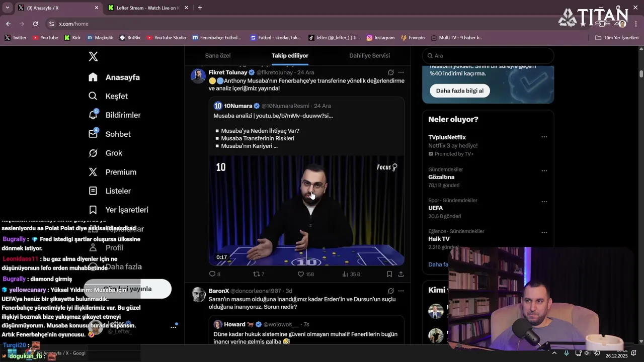The width and height of the screenshot is (644, 362).
Task: Open account menu dots next to Lefter
Action: [x=173, y=327]
